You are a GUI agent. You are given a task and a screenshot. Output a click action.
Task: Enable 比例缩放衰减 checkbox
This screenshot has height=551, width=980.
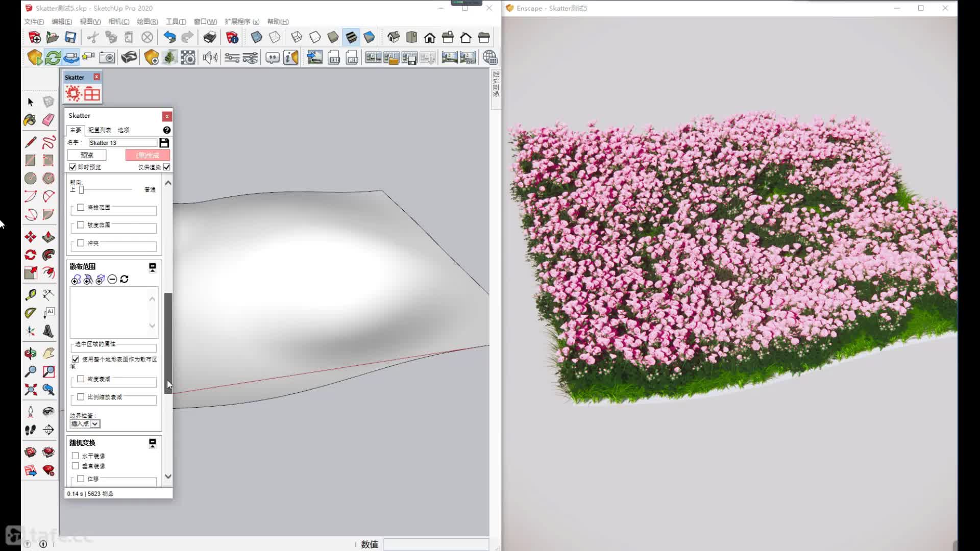tap(81, 396)
